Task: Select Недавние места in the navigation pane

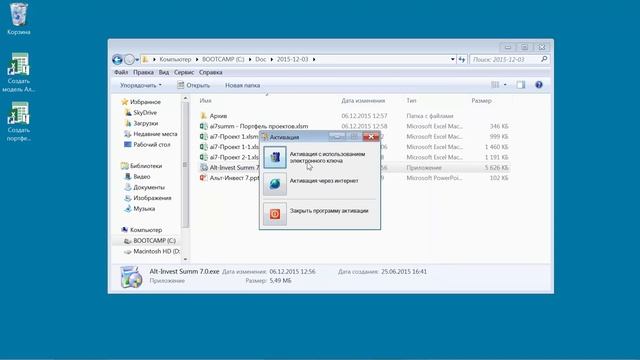Action: [151, 134]
